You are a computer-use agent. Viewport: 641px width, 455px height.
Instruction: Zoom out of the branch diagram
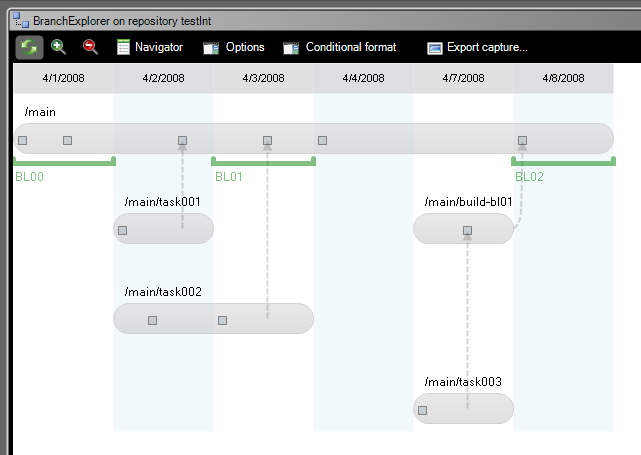(x=90, y=47)
